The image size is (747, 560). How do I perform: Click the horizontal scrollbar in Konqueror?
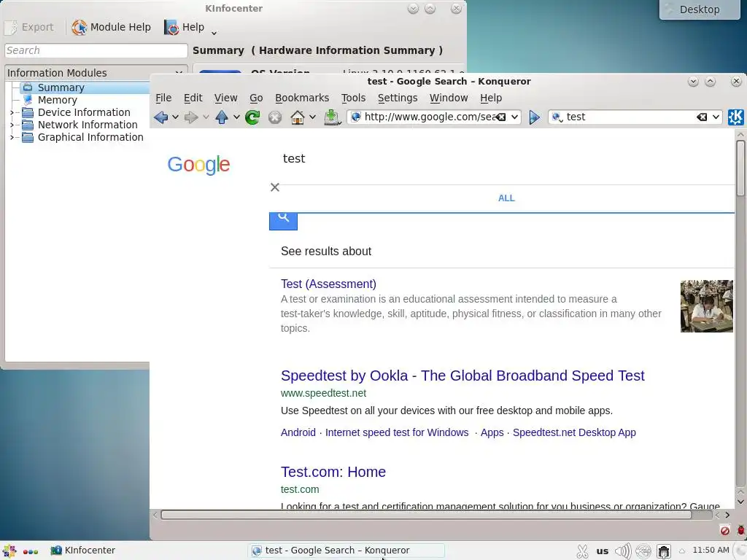coord(425,515)
